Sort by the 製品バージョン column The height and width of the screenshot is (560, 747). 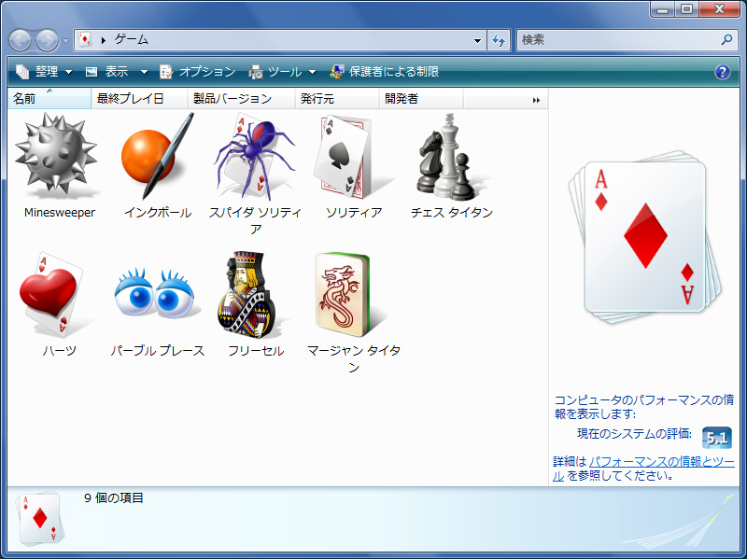point(241,99)
